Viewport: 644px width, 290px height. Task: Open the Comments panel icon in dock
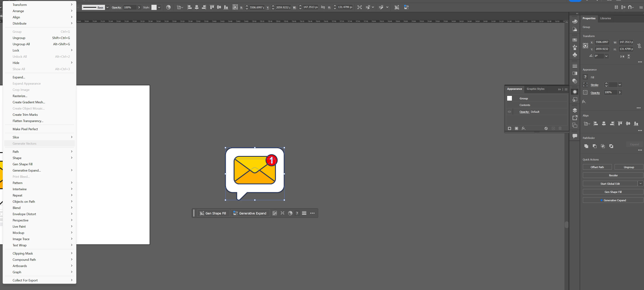pyautogui.click(x=575, y=136)
